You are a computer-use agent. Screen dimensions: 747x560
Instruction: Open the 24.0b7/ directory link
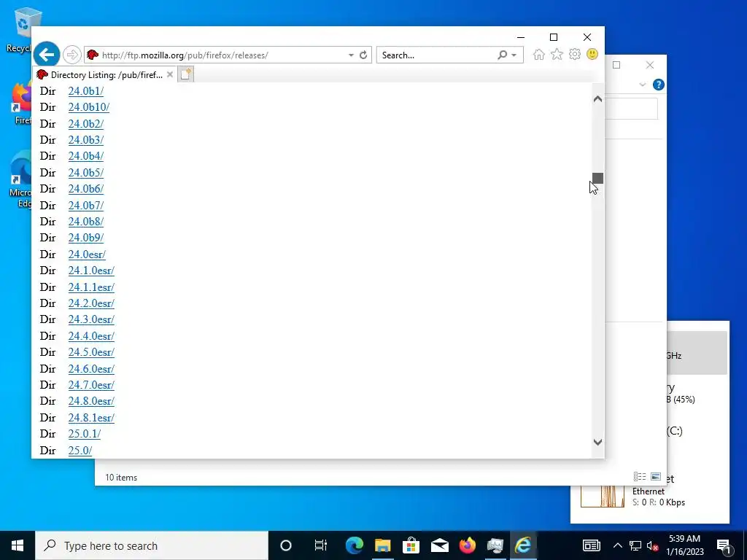(86, 206)
